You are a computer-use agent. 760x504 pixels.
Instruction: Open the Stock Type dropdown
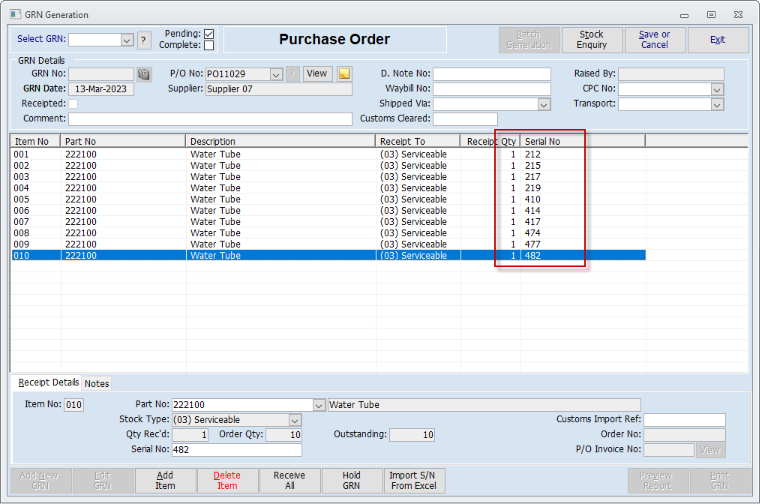point(295,420)
